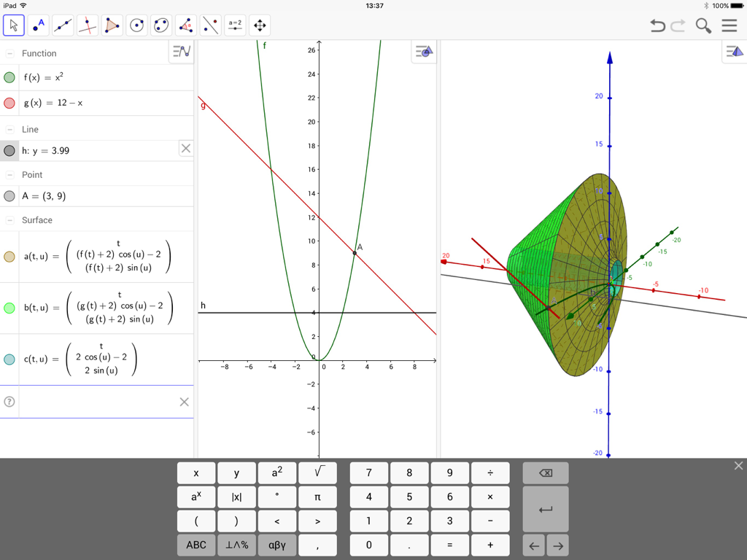Open the Graphics view settings icon
This screenshot has width=747, height=560.
pyautogui.click(x=424, y=52)
